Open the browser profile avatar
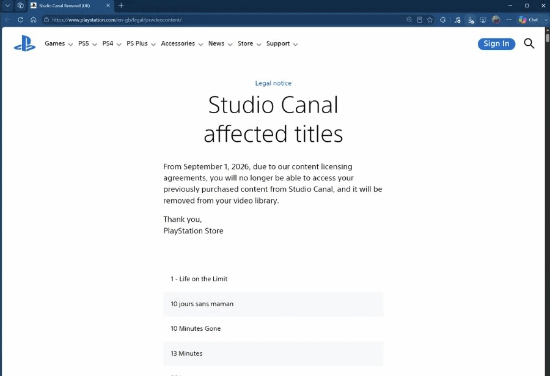This screenshot has width=550, height=376. click(x=496, y=20)
